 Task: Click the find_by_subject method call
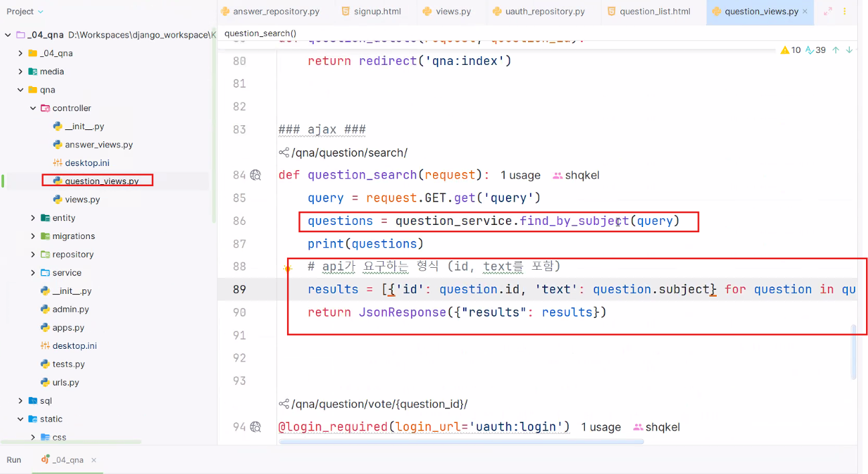[x=574, y=221]
